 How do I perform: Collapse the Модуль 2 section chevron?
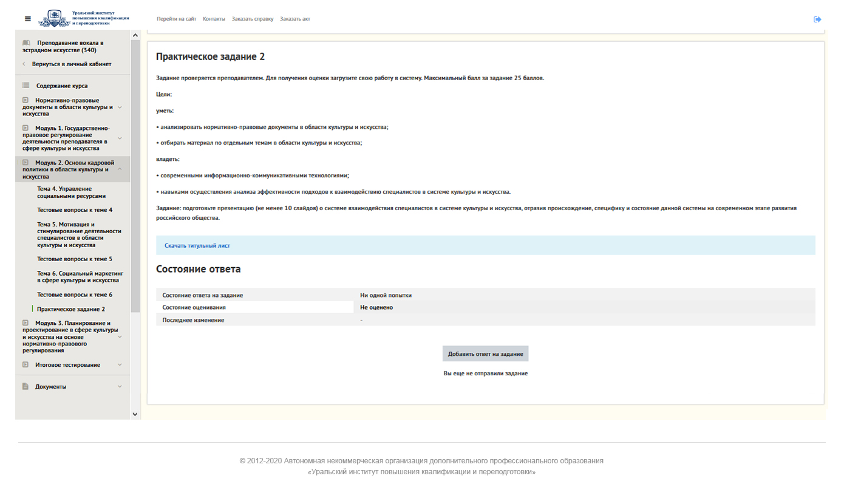120,169
